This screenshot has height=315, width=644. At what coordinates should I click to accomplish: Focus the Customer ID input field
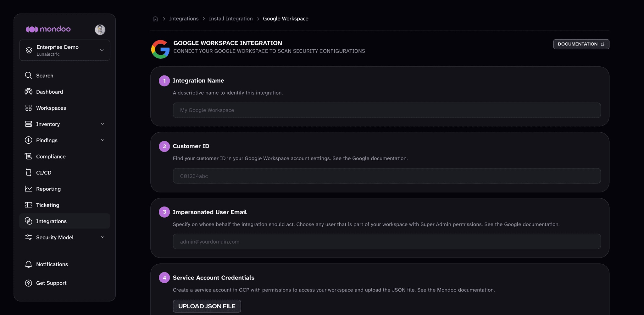click(387, 176)
